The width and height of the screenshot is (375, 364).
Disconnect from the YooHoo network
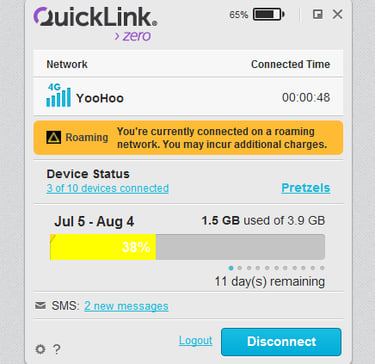[x=281, y=342]
